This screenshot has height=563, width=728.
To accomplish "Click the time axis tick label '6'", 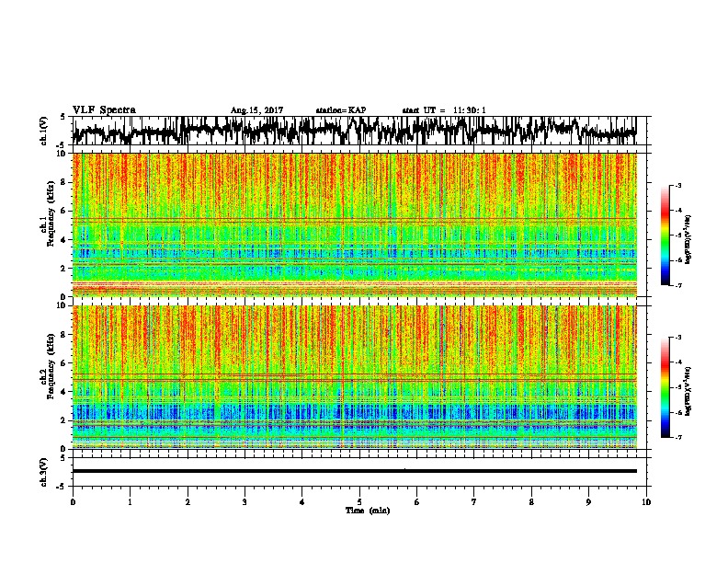I will pyautogui.click(x=417, y=502).
